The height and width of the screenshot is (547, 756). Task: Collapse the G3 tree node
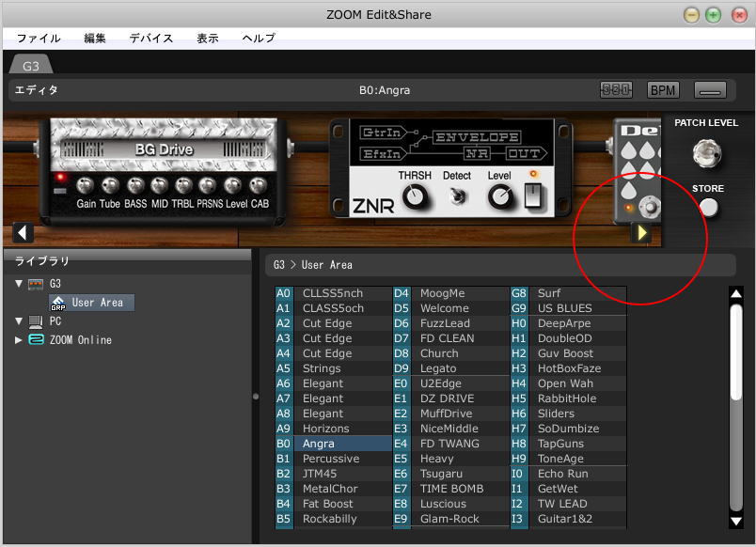(19, 284)
